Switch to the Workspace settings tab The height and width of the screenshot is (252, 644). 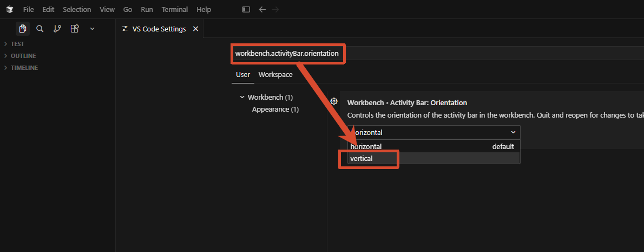[x=275, y=75]
